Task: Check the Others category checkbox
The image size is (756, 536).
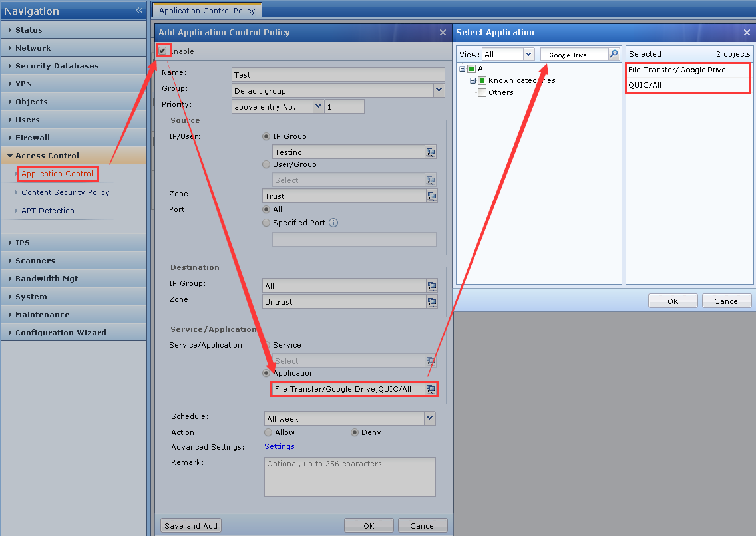Action: pos(482,92)
